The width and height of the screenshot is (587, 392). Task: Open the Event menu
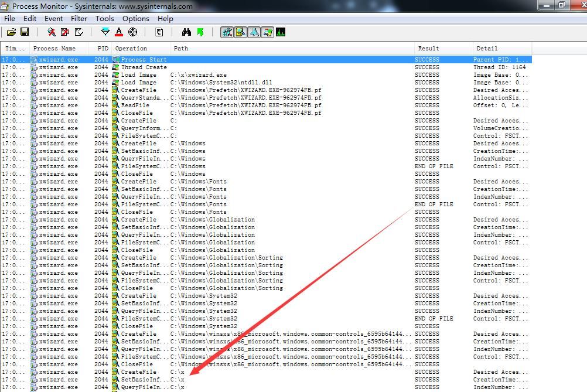54,19
